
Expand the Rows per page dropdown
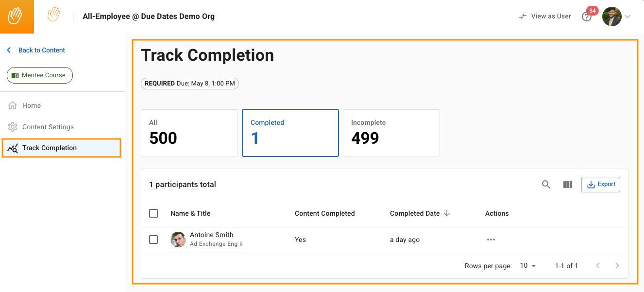[528, 266]
